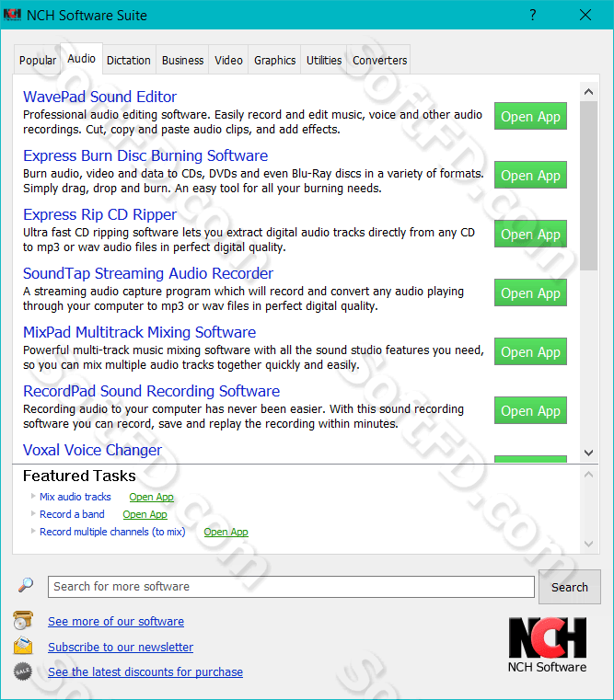614x700 pixels.
Task: Click the Express Rip CD Ripper link
Action: pos(99,214)
